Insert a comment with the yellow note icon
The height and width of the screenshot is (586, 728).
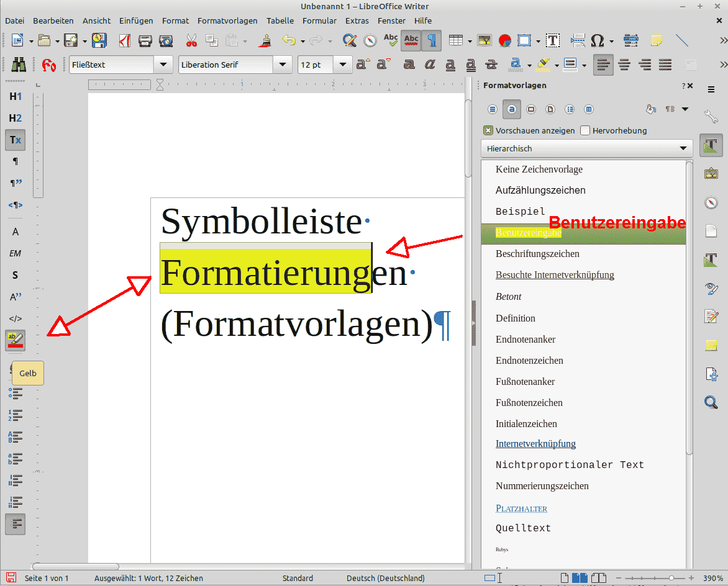click(656, 41)
